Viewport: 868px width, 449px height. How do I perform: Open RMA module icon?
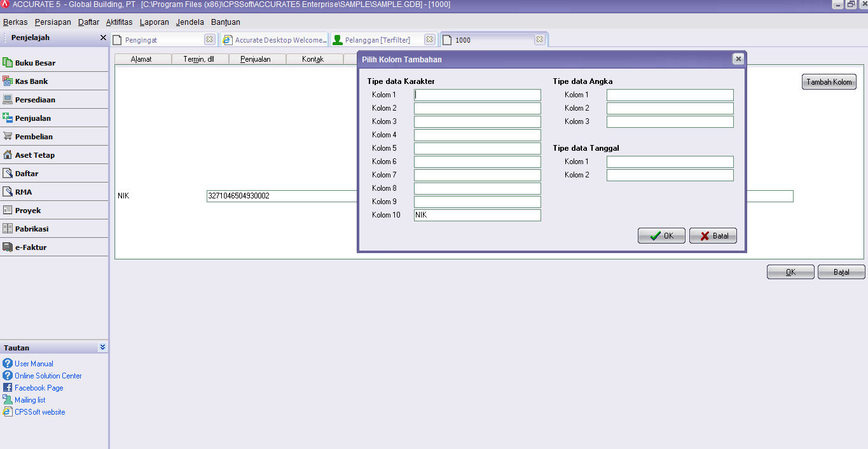(8, 191)
